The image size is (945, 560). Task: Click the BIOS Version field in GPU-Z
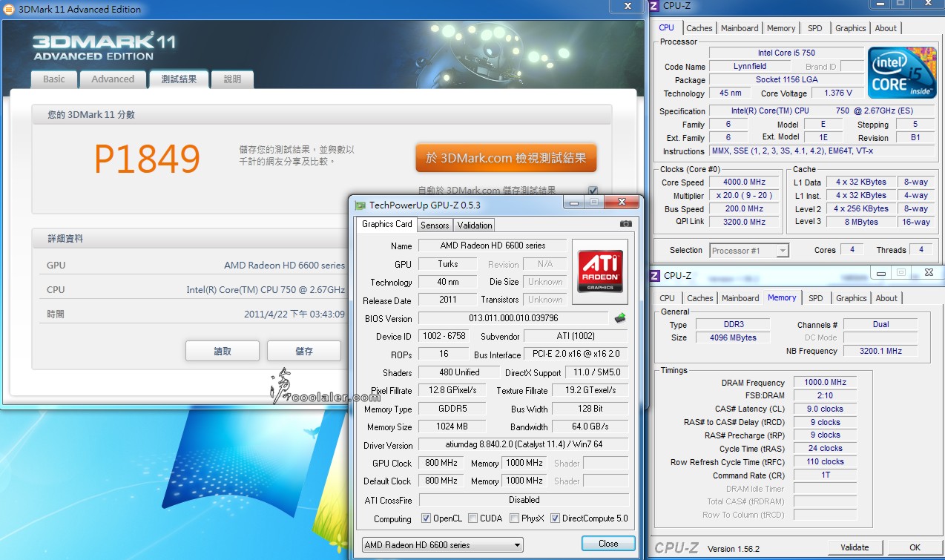pos(513,318)
